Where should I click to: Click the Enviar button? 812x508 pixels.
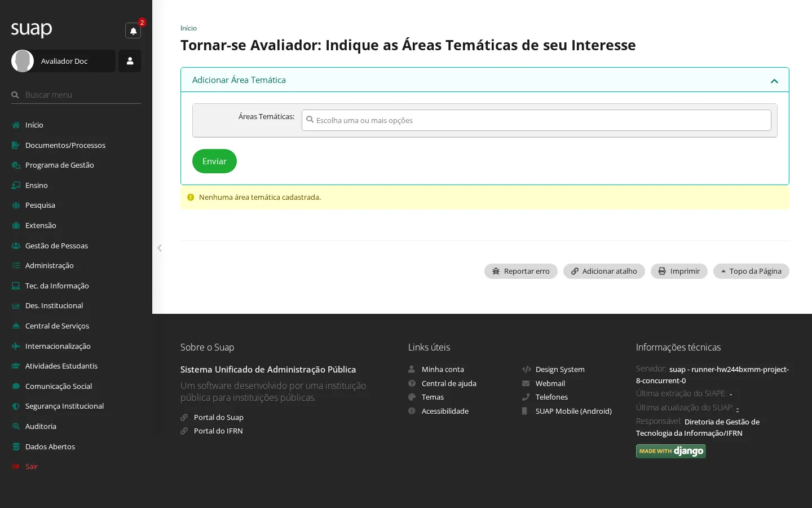click(214, 161)
